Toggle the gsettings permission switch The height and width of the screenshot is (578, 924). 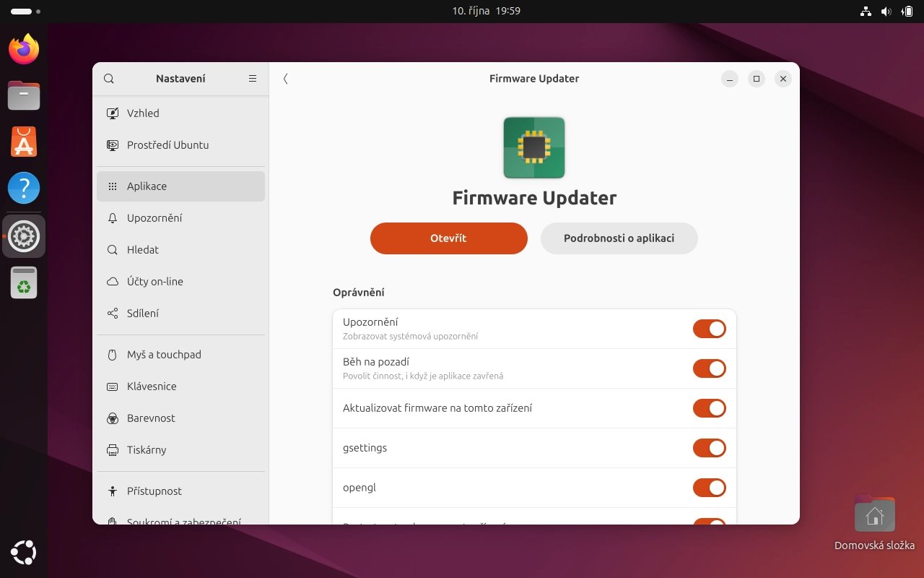[x=709, y=448]
